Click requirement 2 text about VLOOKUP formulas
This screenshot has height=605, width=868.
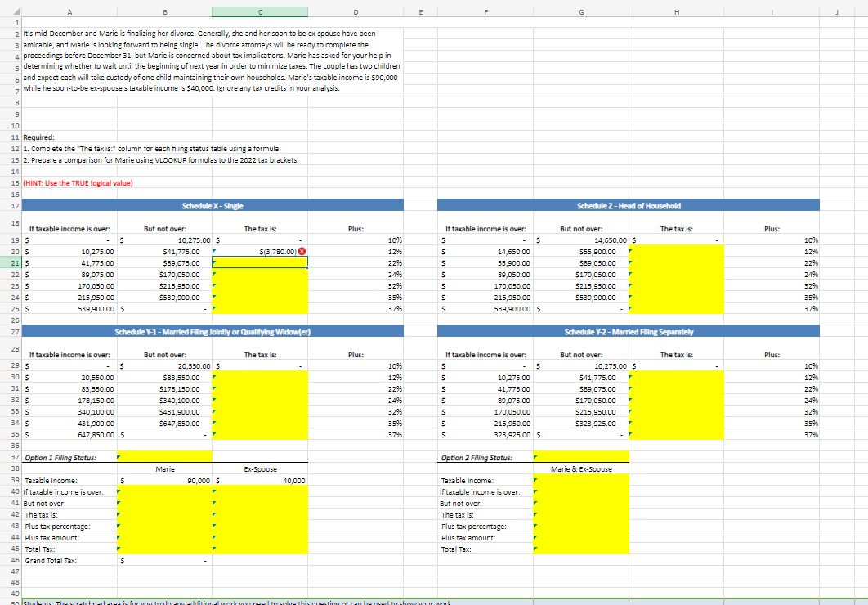[161, 160]
